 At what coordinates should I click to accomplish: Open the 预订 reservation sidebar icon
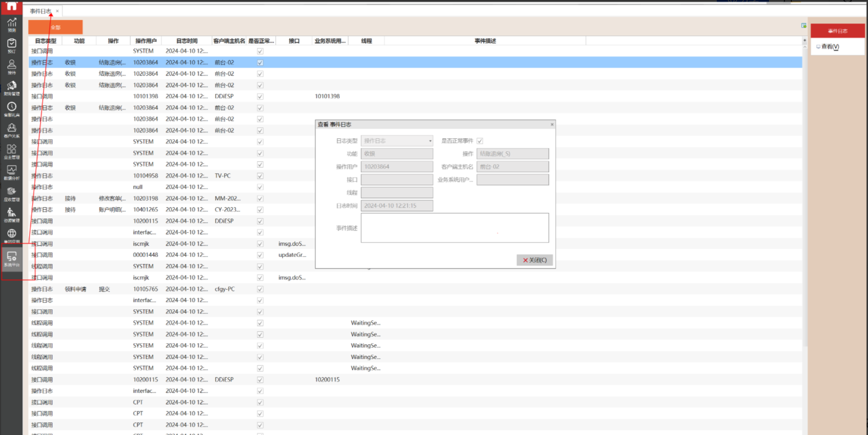click(11, 45)
